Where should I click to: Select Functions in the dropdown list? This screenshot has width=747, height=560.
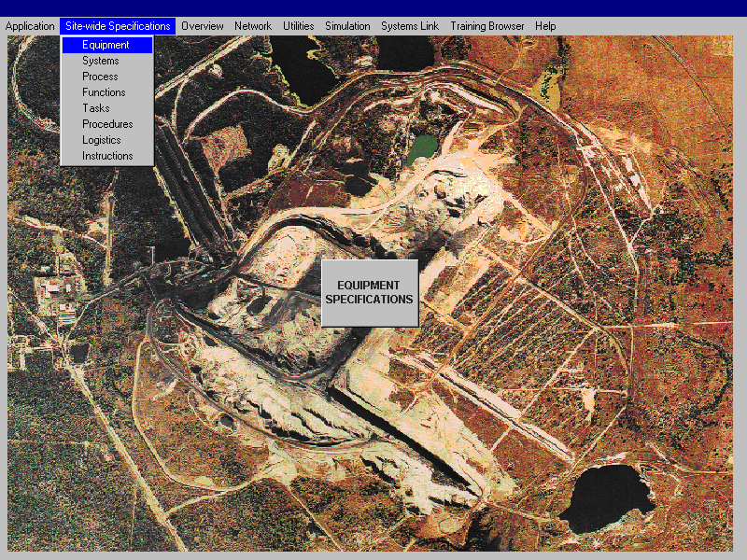tap(107, 92)
